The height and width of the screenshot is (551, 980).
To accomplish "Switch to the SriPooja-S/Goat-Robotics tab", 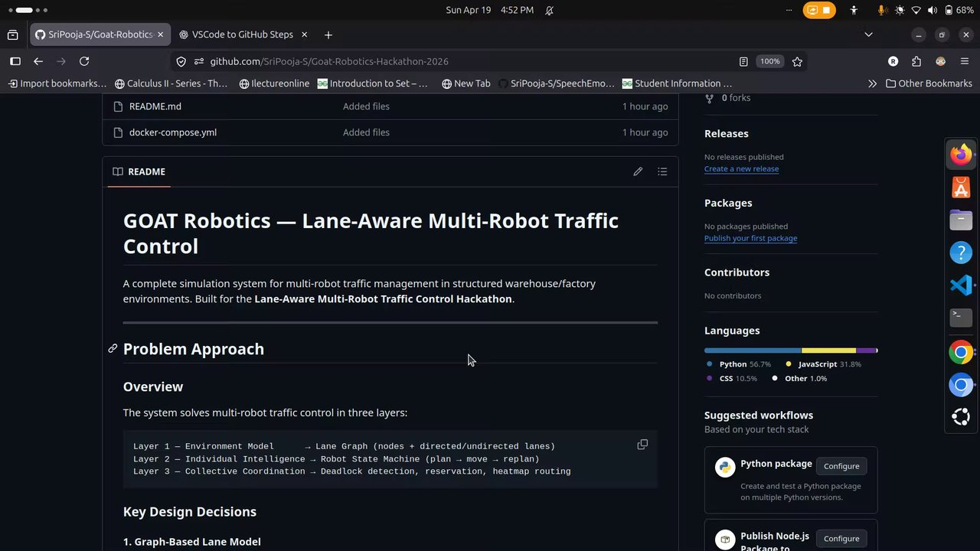I will 100,34.
